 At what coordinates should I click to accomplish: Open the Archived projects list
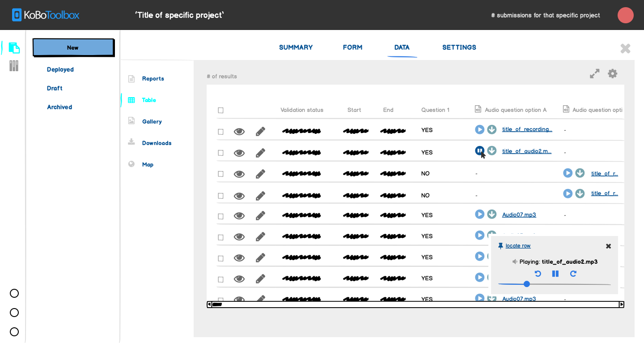59,107
